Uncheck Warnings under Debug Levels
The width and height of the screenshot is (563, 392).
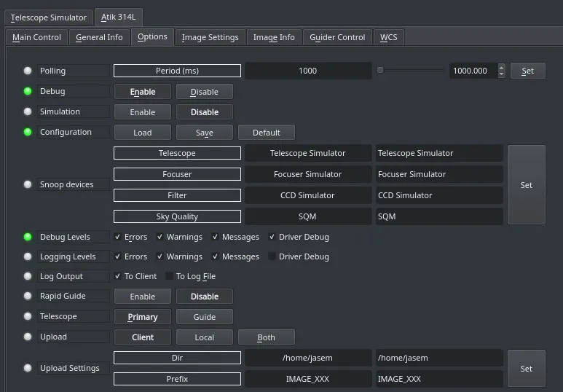pyautogui.click(x=160, y=237)
